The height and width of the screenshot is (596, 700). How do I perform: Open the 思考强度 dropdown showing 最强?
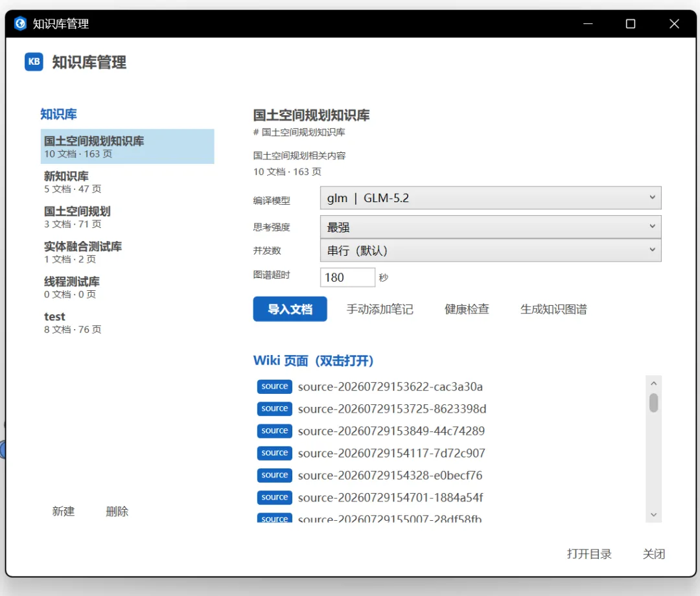click(x=491, y=227)
